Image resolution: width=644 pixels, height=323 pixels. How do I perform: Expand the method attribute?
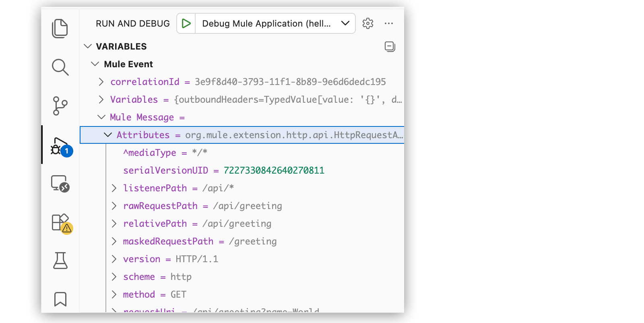tap(114, 294)
